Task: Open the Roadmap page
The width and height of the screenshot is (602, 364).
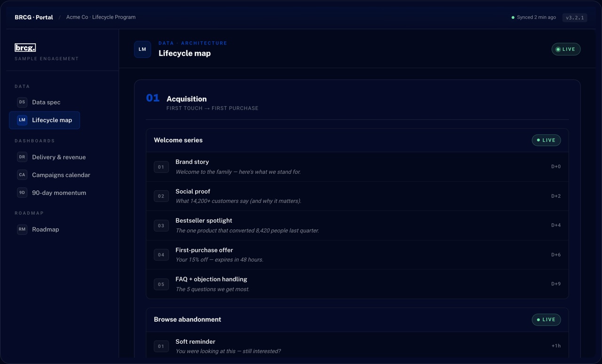Action: pyautogui.click(x=38, y=229)
